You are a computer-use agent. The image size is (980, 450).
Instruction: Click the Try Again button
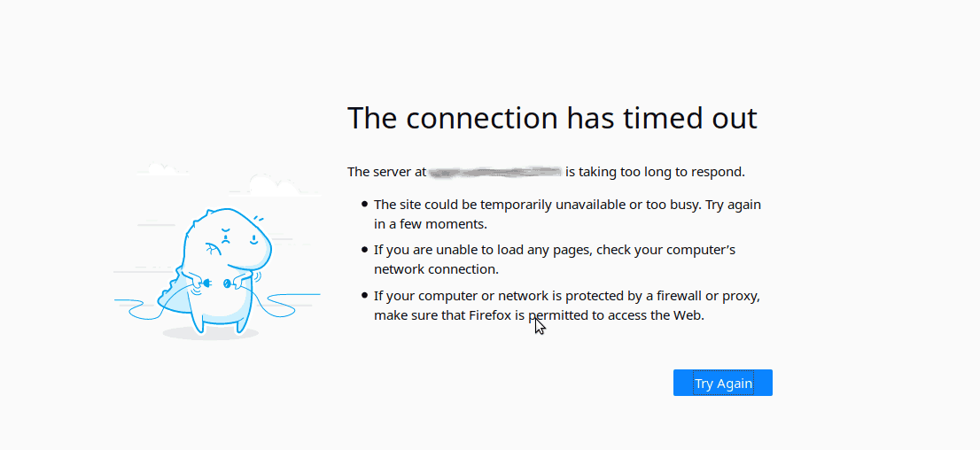pyautogui.click(x=722, y=383)
